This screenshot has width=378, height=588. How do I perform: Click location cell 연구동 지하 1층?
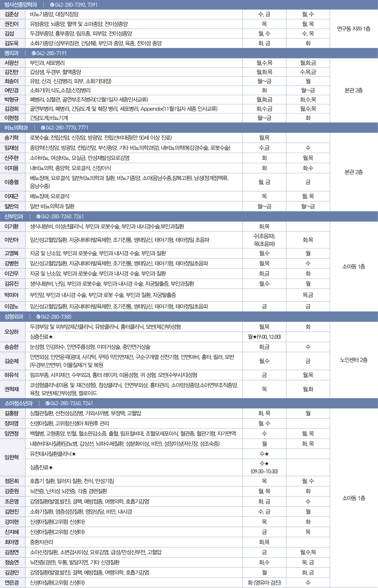tap(354, 29)
